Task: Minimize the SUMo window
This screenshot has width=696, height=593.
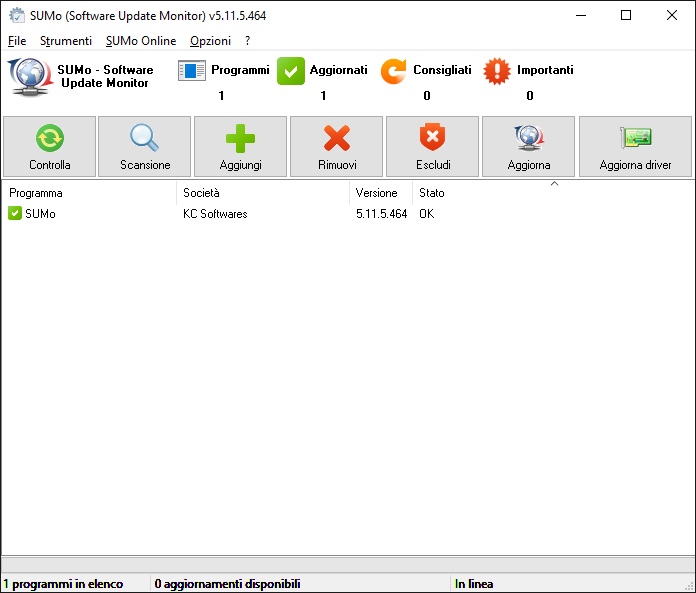Action: coord(581,15)
